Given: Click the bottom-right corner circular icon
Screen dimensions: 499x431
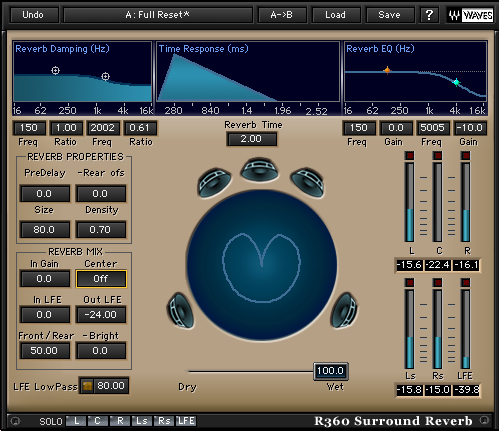Looking at the screenshot, I should pyautogui.click(x=485, y=420).
